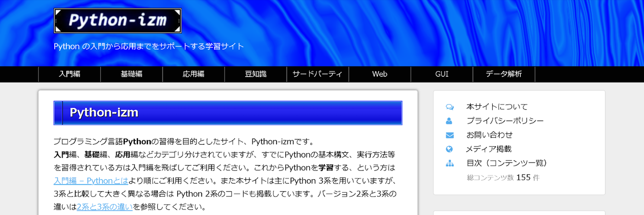Open the 本サイトについて sidebar link
Screen dimensions: 644x215
click(x=497, y=107)
